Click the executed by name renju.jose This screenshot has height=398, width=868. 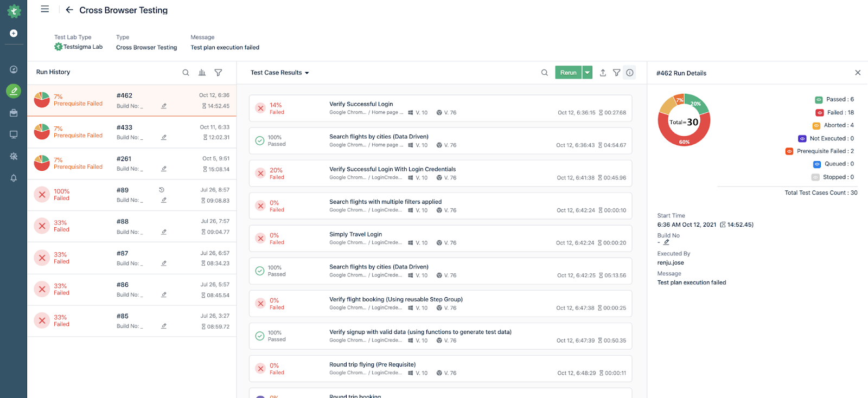671,263
